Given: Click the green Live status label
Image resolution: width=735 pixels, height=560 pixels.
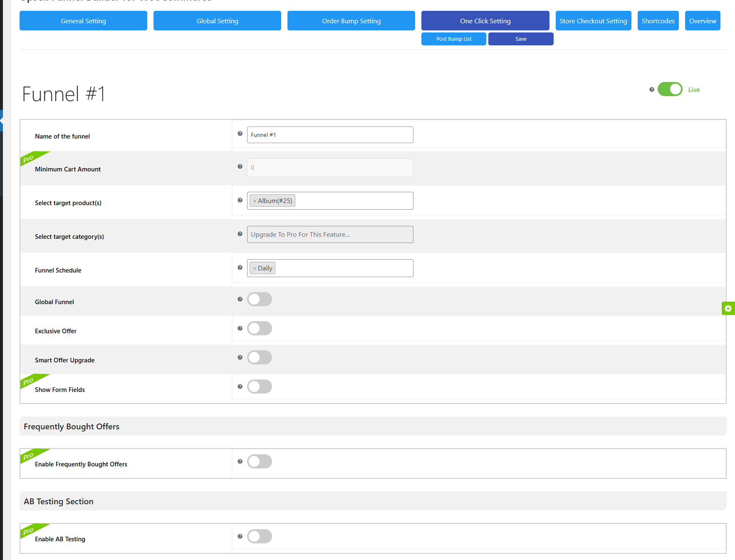Looking at the screenshot, I should [694, 89].
